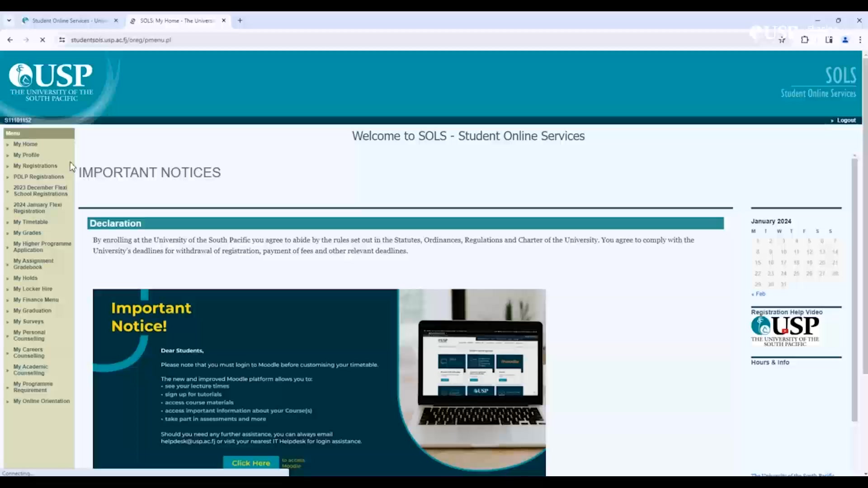Image resolution: width=868 pixels, height=488 pixels.
Task: Stop loading the page
Action: pyautogui.click(x=42, y=40)
